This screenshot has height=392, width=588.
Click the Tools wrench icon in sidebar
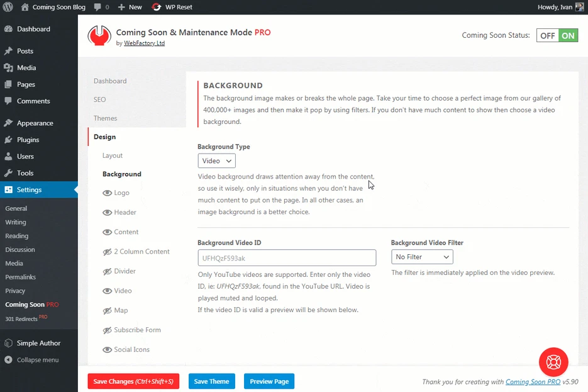click(x=8, y=173)
